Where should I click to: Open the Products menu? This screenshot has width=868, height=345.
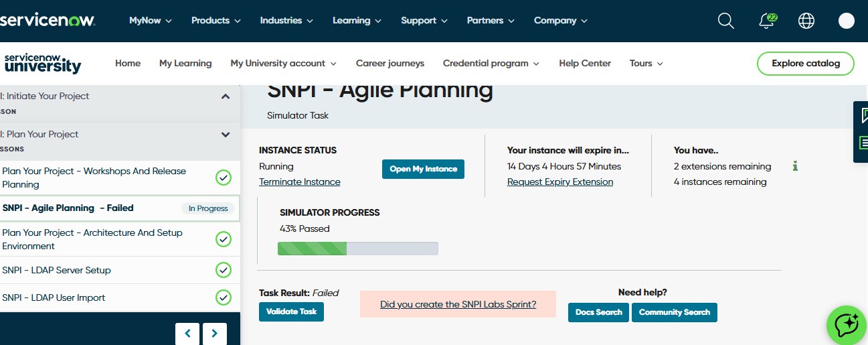(x=216, y=21)
